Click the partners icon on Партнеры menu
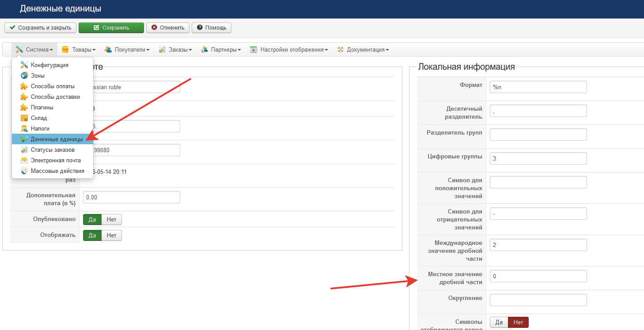 coord(204,49)
